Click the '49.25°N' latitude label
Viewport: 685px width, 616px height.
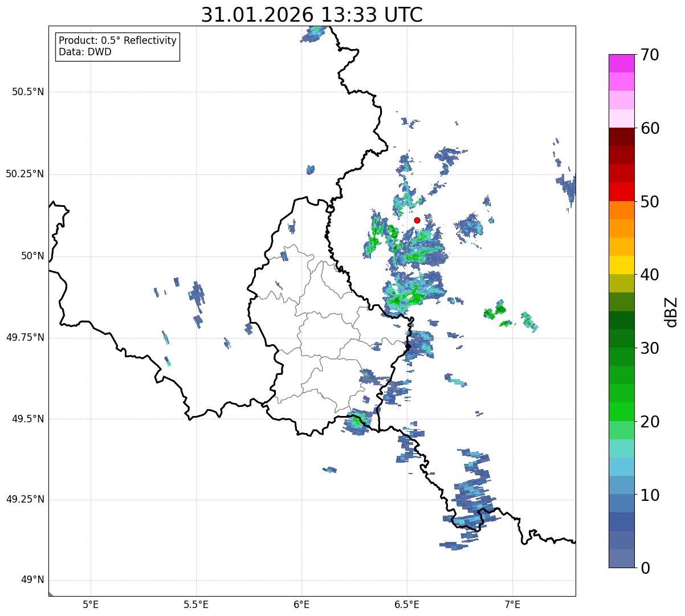[25, 500]
